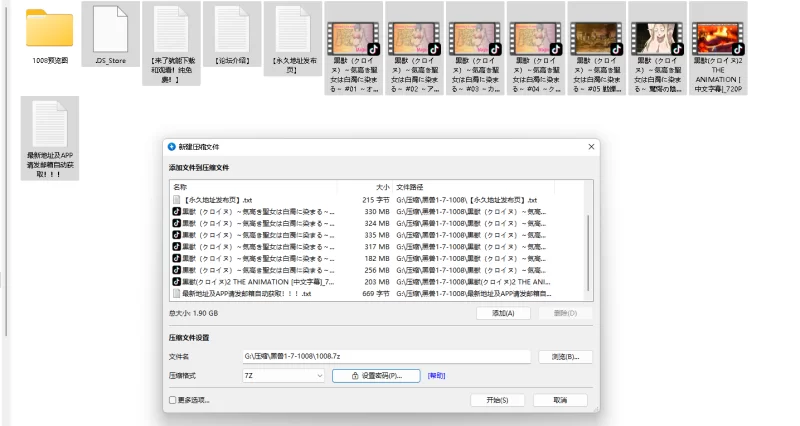Click the file icon of the 335 MB row

177,235
